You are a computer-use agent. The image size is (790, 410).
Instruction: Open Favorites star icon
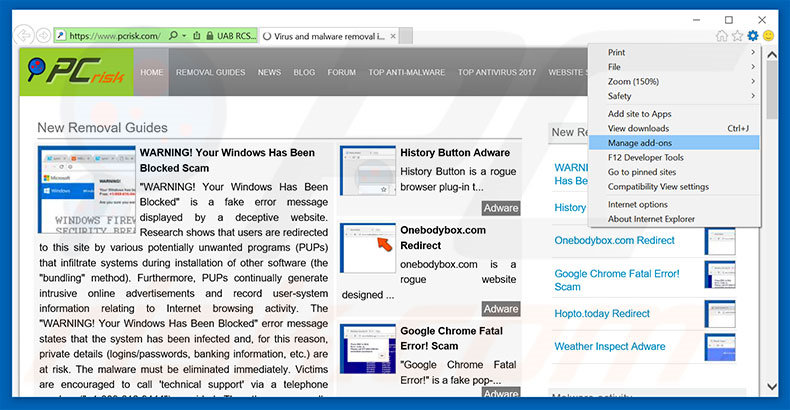[737, 35]
